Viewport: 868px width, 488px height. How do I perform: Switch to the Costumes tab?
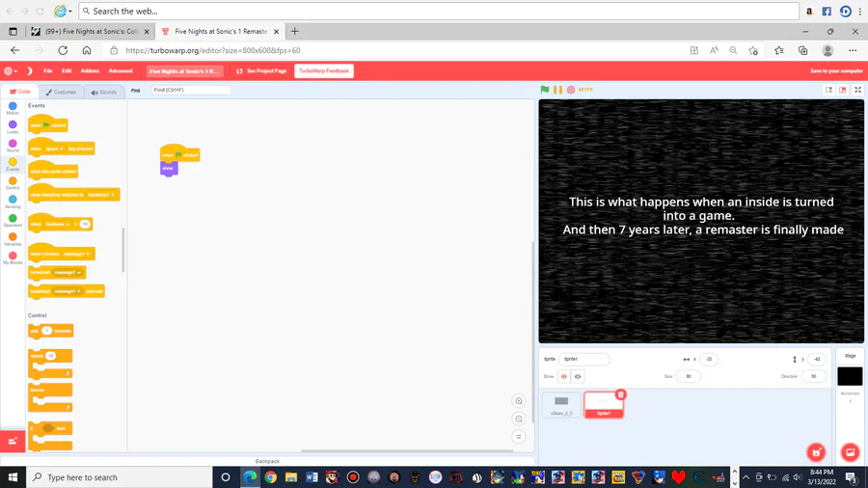[61, 92]
